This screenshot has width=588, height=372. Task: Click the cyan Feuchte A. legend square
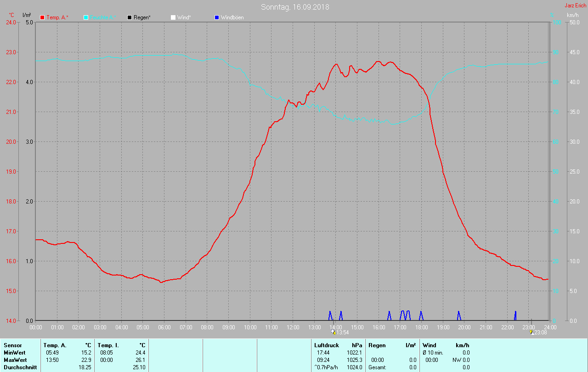pos(86,17)
